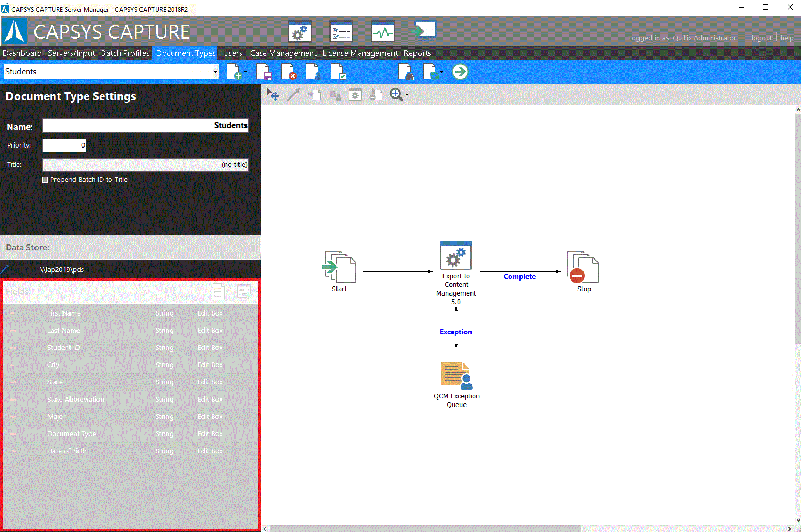Screen dimensions: 801x532
Task: Click the zoom magnifier icon
Action: [396, 94]
